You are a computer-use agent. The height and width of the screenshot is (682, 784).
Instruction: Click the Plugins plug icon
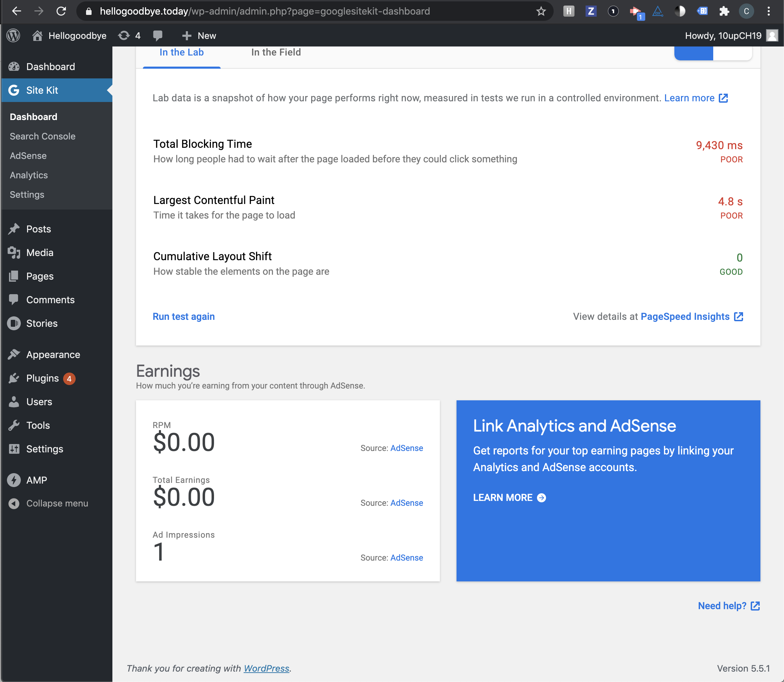[x=14, y=378]
